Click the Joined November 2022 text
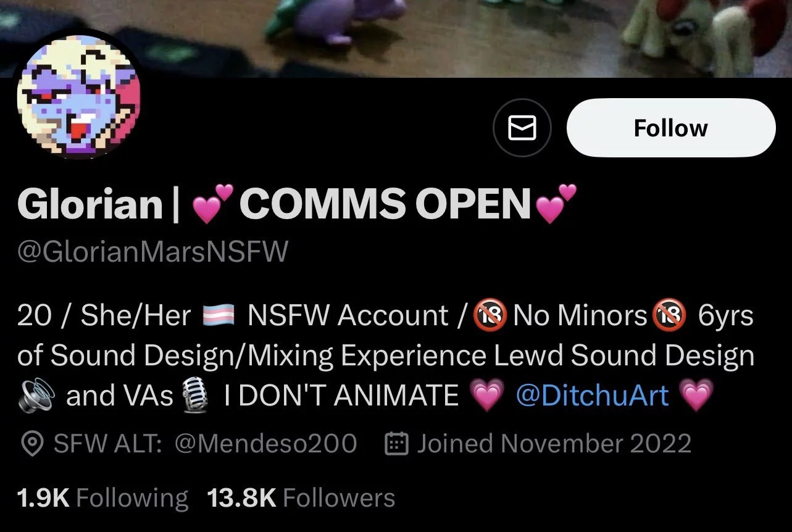This screenshot has width=792, height=532. click(554, 444)
